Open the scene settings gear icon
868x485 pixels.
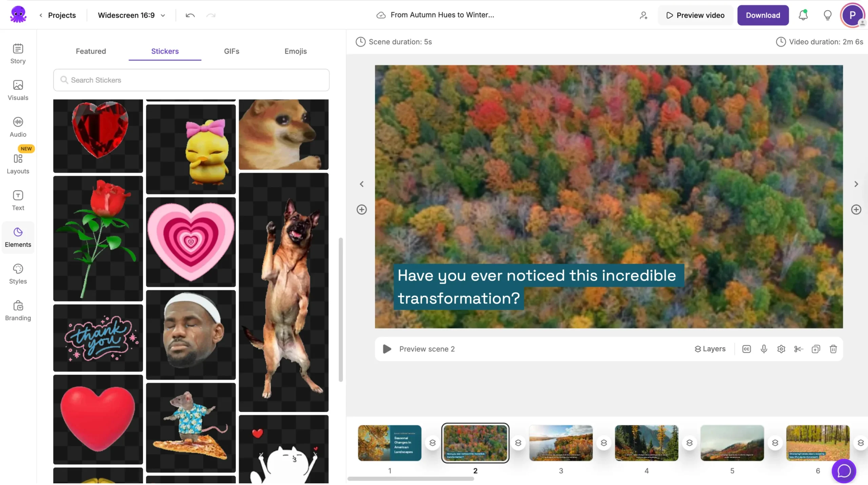point(781,349)
